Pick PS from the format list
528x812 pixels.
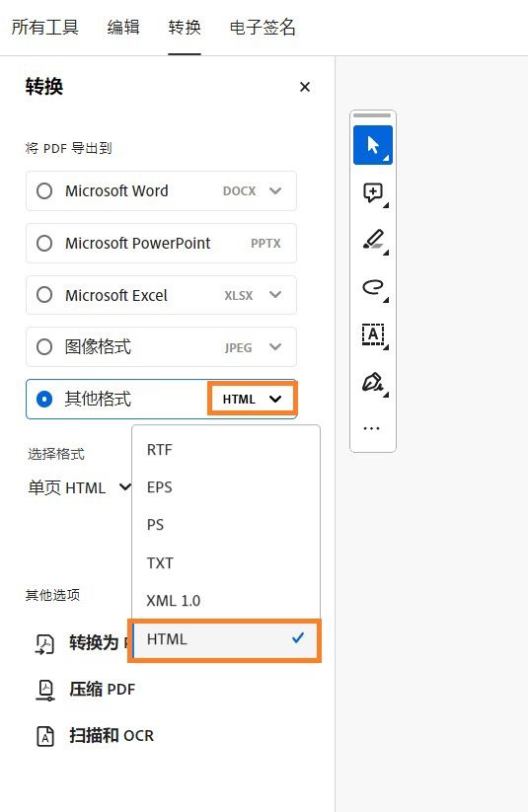pos(226,525)
